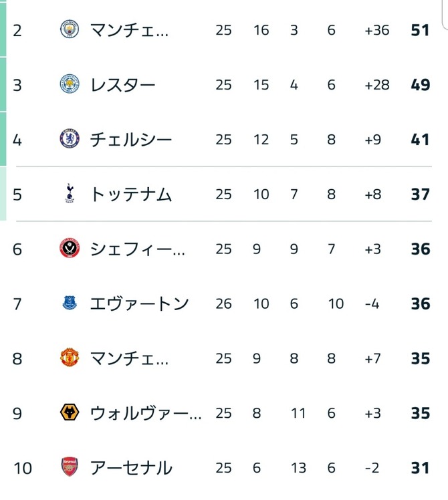The height and width of the screenshot is (500, 448).
Task: Click the Tottenham cockerel crest
Action: point(70,193)
